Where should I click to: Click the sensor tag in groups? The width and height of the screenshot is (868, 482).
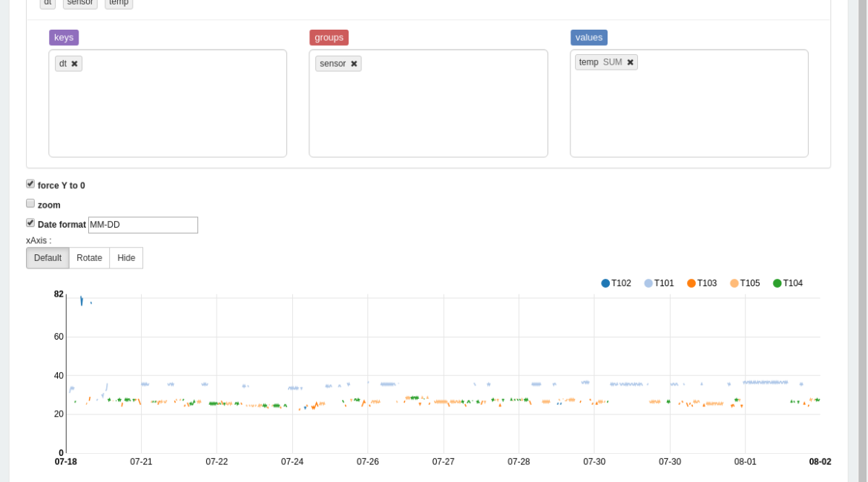click(332, 64)
